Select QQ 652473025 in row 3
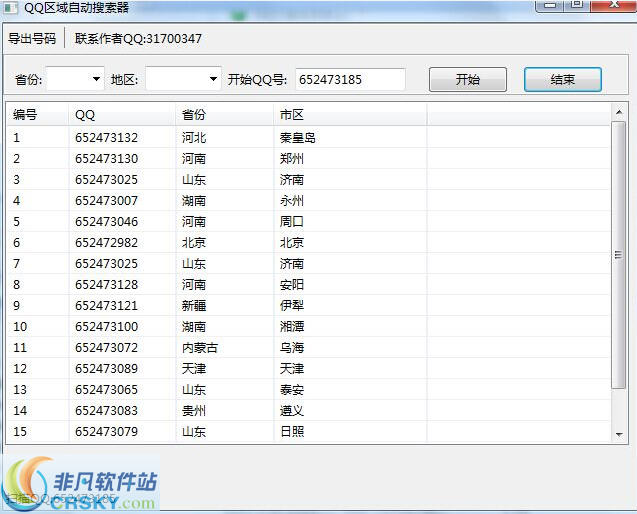The image size is (637, 514). [x=106, y=180]
